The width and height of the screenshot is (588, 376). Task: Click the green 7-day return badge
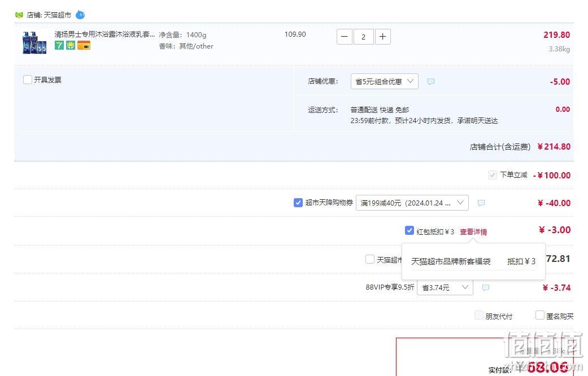coord(59,45)
